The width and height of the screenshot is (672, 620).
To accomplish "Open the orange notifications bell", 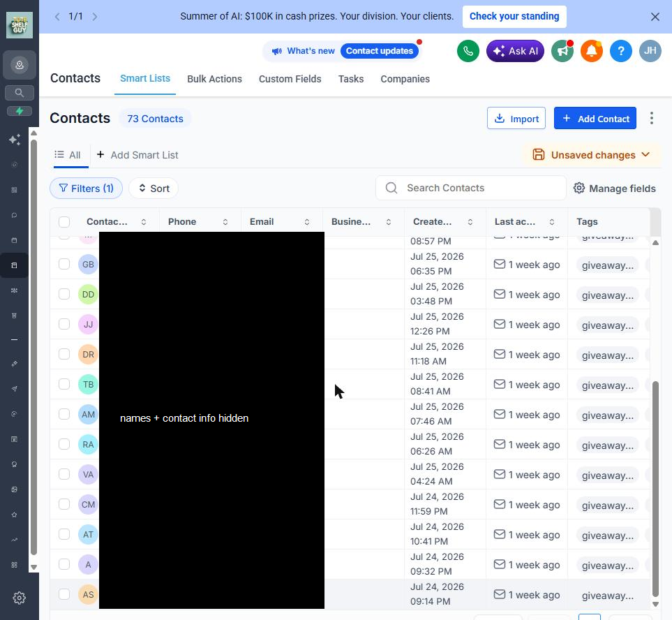I will click(x=592, y=51).
